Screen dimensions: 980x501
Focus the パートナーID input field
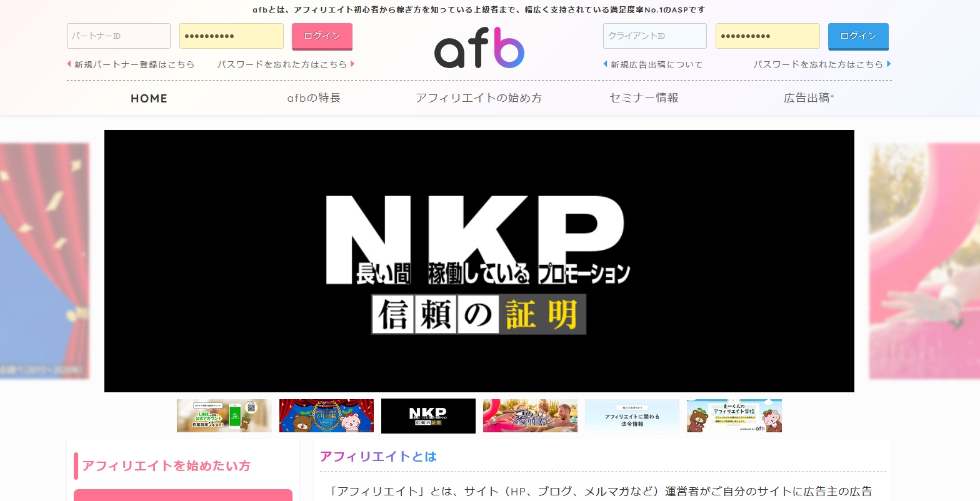119,36
